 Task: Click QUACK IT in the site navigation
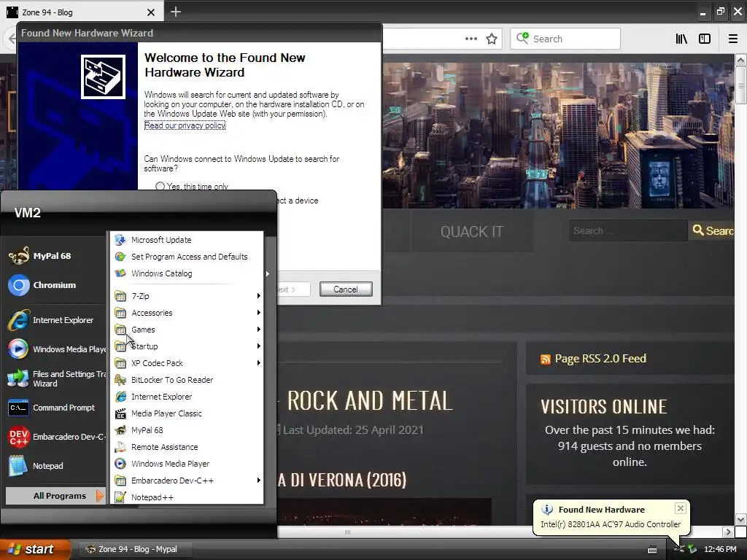pos(472,232)
